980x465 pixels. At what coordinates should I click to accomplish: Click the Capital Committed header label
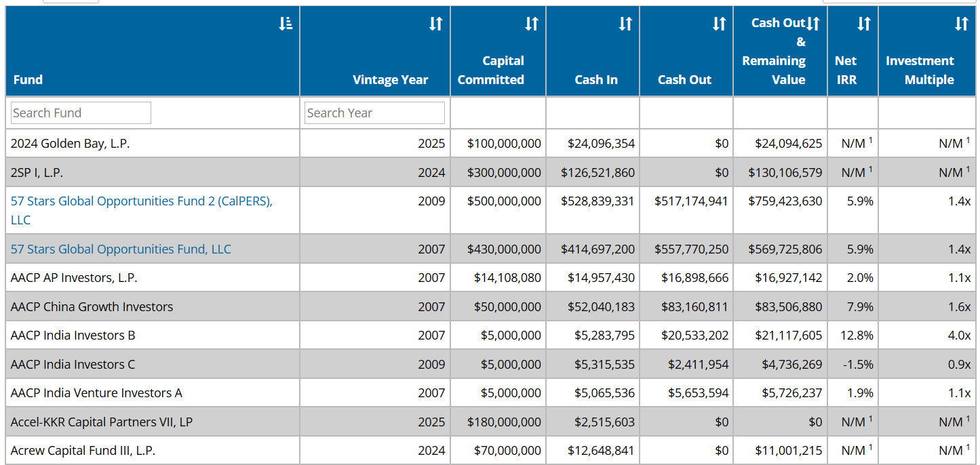(491, 70)
